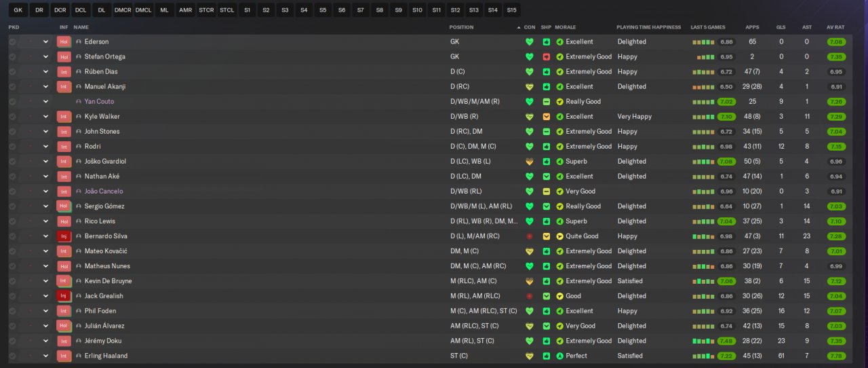Sort by the Av Rat column header
868x368 pixels.
(835, 27)
